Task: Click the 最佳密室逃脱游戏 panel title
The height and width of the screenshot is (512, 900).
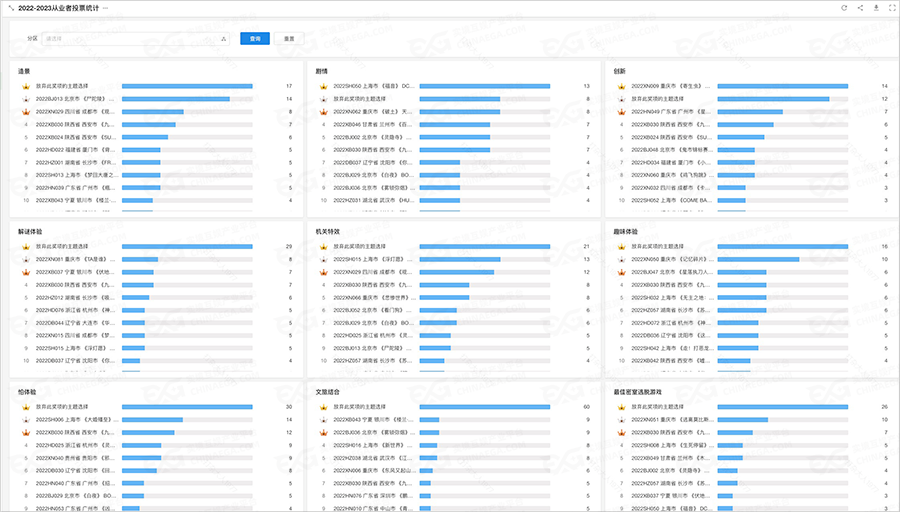Action: [638, 391]
